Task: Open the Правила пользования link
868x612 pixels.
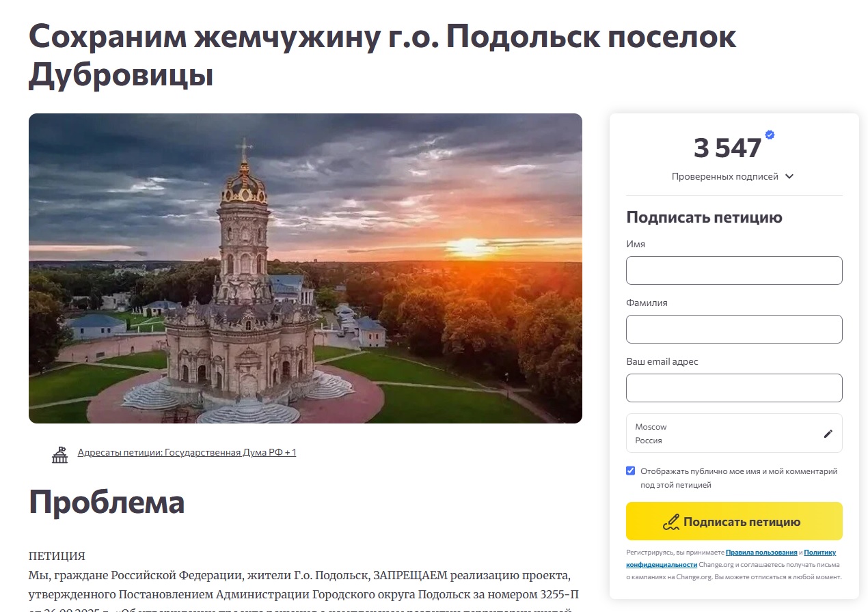Action: click(x=761, y=552)
